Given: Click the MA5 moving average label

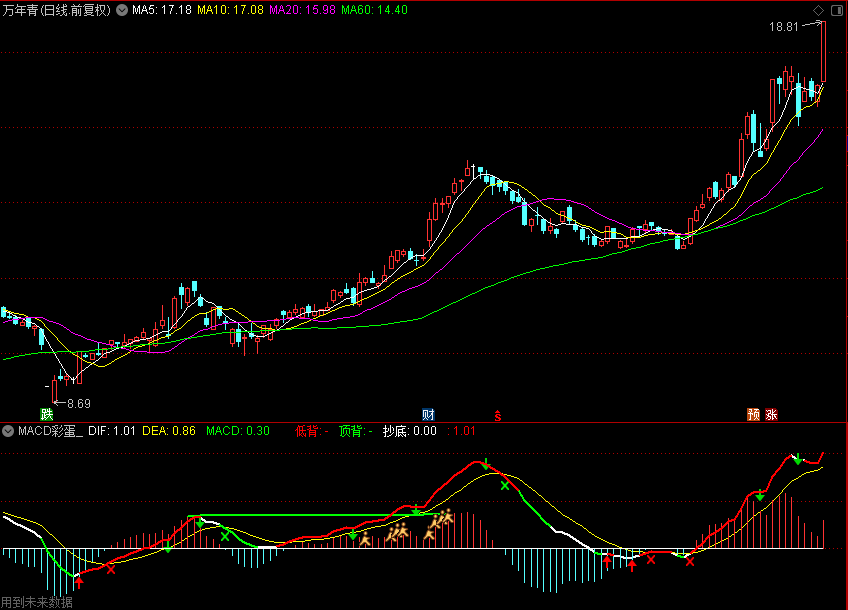Looking at the screenshot, I should (x=161, y=10).
